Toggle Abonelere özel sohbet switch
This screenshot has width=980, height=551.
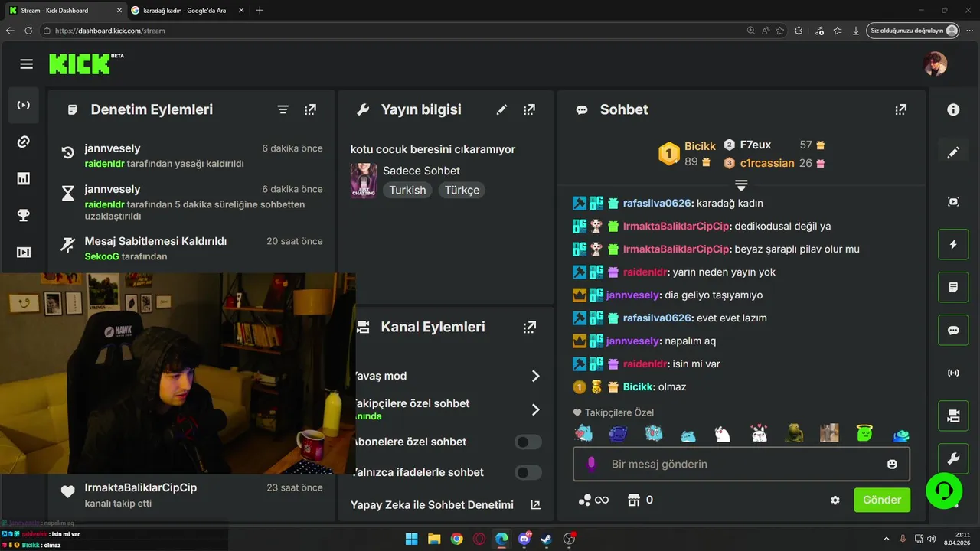coord(528,442)
